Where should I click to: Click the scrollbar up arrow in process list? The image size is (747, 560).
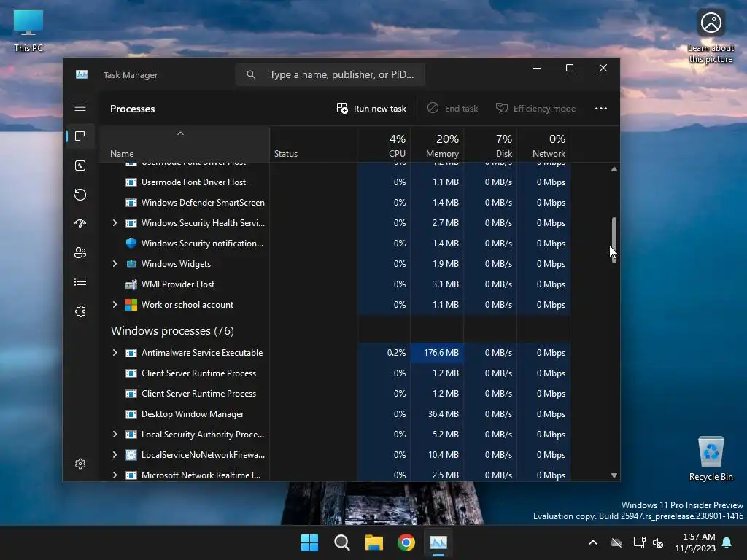pos(614,169)
